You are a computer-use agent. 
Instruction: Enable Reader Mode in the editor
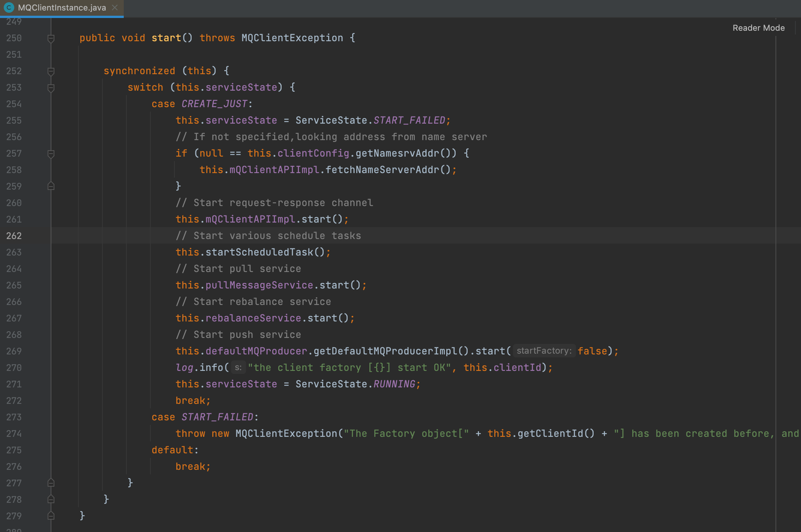(x=759, y=28)
